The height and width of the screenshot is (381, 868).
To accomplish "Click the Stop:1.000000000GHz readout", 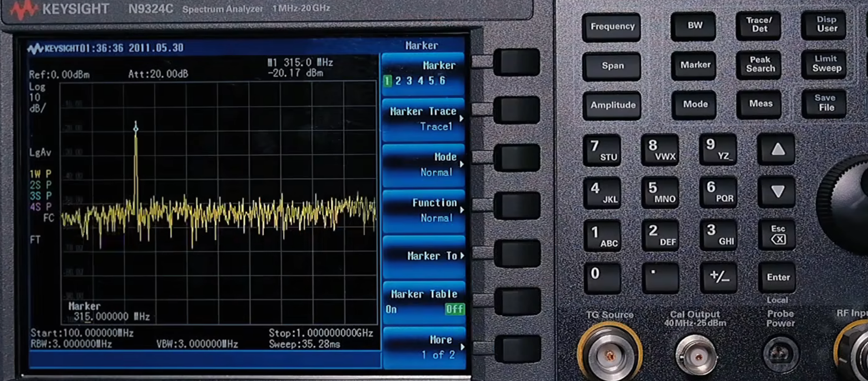I will click(321, 333).
